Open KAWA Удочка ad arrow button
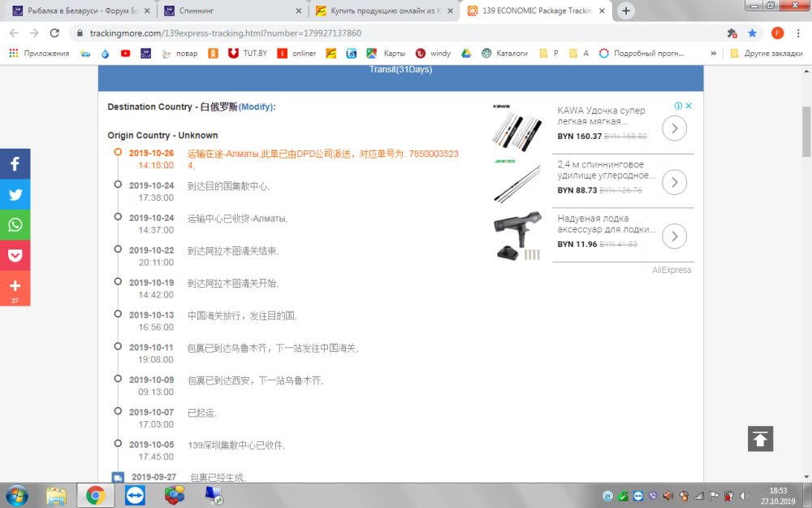This screenshot has width=812, height=508. pos(675,128)
